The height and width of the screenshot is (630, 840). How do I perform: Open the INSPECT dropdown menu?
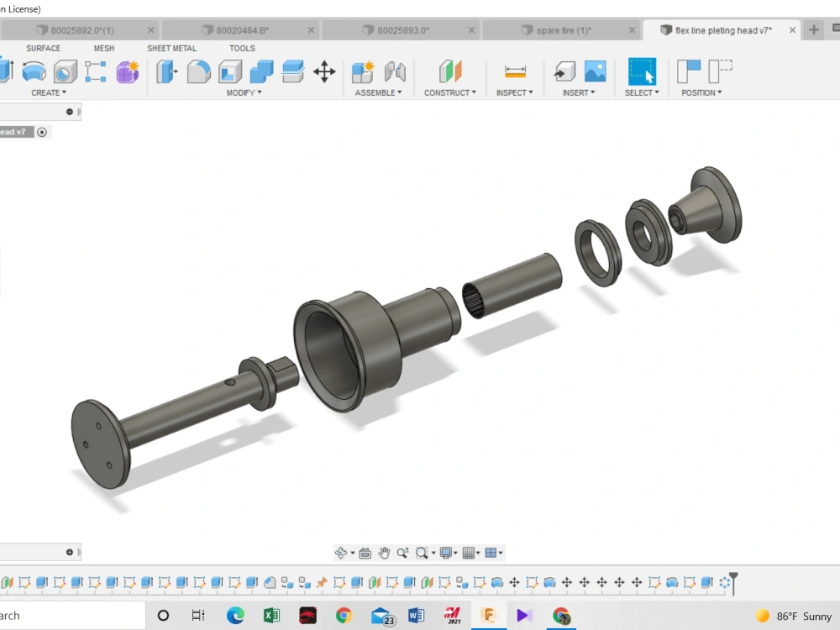[514, 92]
